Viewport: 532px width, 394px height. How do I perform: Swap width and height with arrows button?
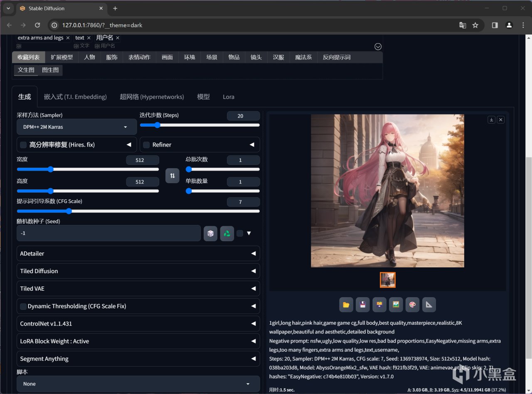coord(172,176)
